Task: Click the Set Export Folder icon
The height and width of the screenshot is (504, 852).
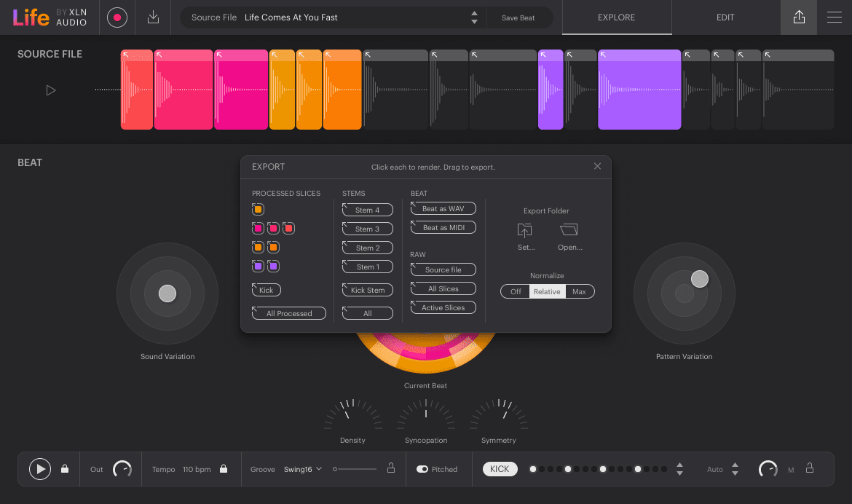Action: [524, 232]
